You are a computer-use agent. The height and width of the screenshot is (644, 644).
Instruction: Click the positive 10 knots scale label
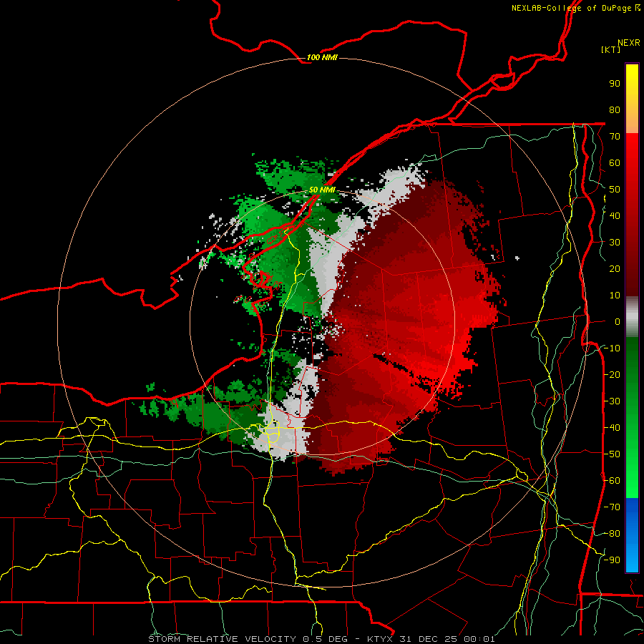615,296
